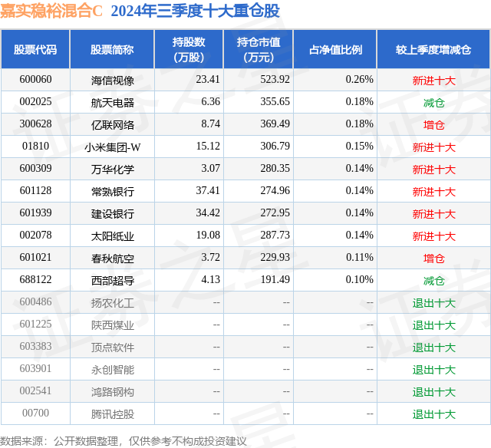Click the net value ratio 0.26%
This screenshot has width=491, height=448.
point(360,80)
